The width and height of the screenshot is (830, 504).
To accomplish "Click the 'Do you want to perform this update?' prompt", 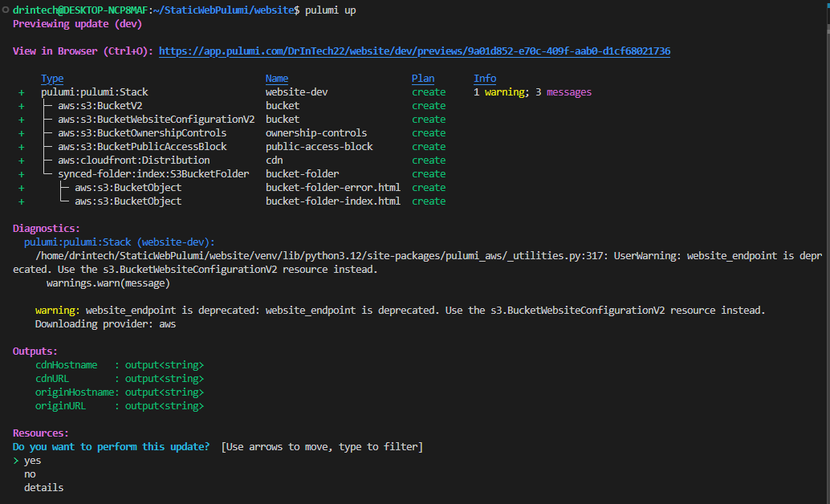I will 111,447.
